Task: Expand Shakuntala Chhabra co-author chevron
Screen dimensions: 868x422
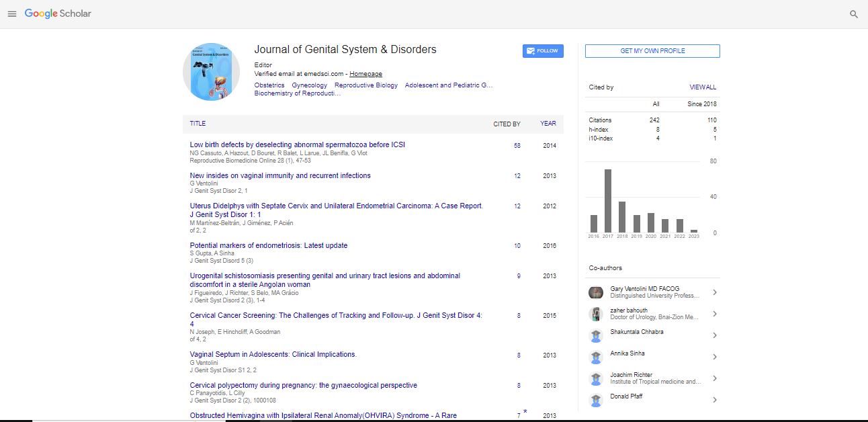Action: 714,335
